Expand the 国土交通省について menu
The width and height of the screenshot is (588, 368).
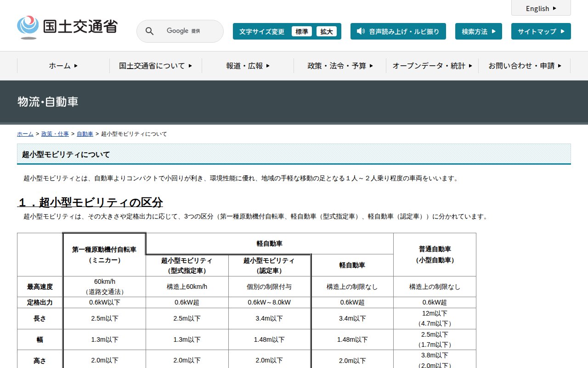click(156, 66)
